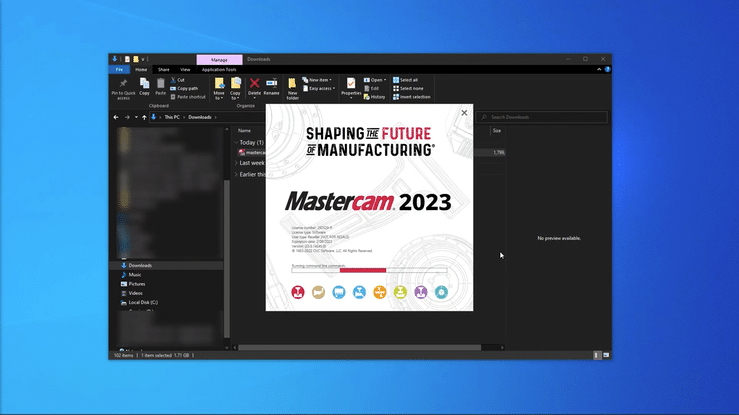Minimize the ribbon with the chevron
This screenshot has width=739, height=415.
tap(599, 70)
